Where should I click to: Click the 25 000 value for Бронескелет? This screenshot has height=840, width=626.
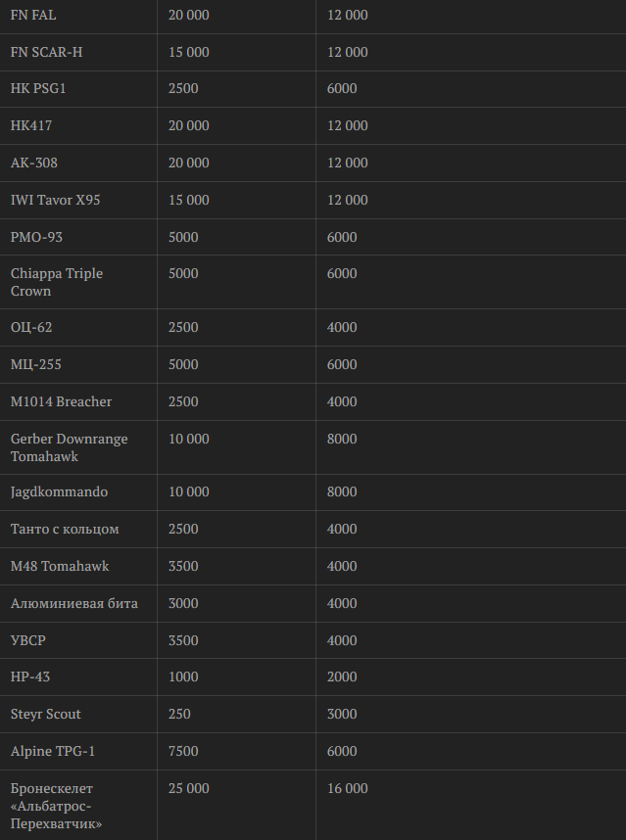[x=189, y=788]
